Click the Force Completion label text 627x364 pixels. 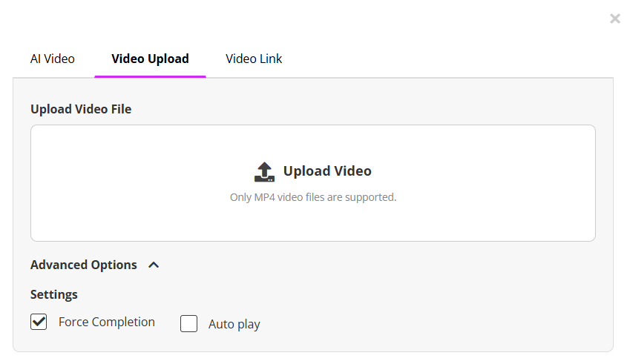(107, 322)
